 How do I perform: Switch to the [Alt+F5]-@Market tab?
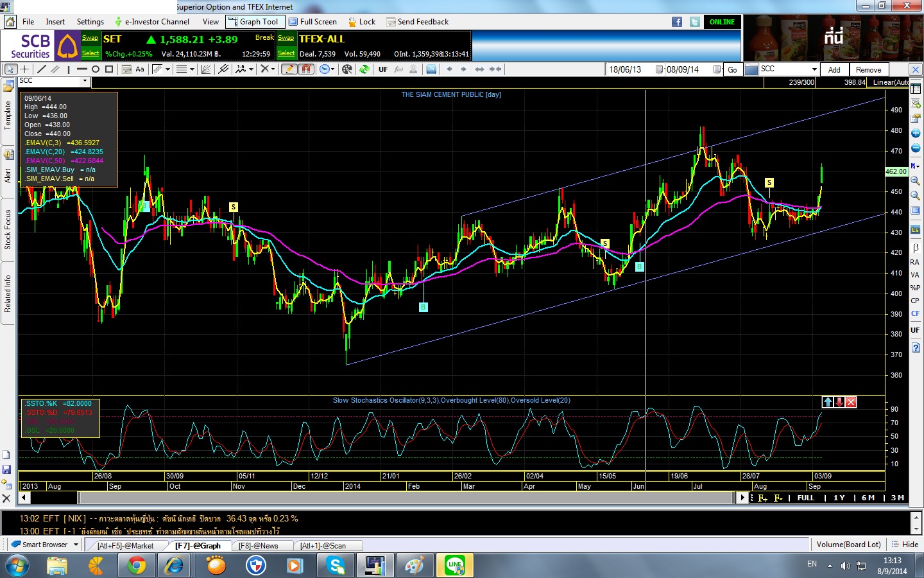(125, 546)
